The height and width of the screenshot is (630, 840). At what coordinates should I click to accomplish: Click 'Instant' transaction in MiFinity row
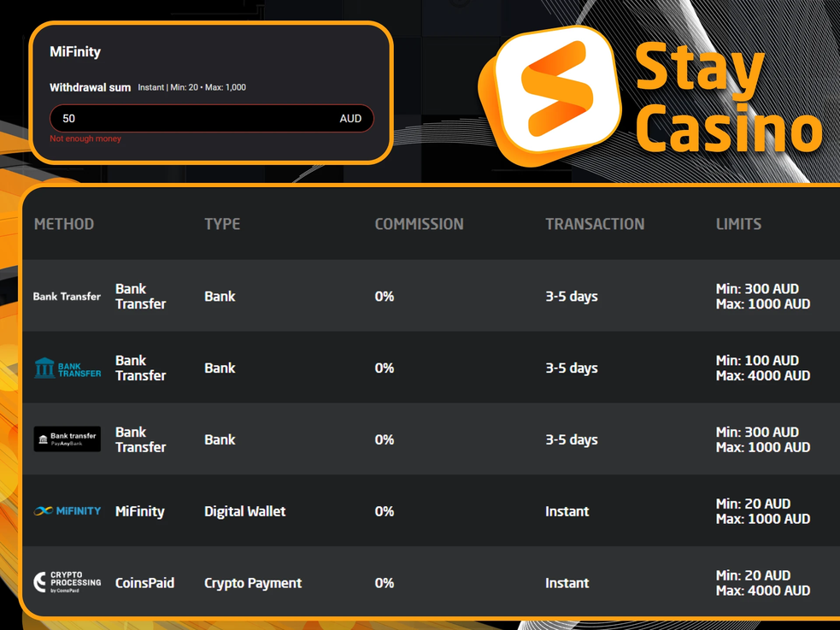[567, 511]
